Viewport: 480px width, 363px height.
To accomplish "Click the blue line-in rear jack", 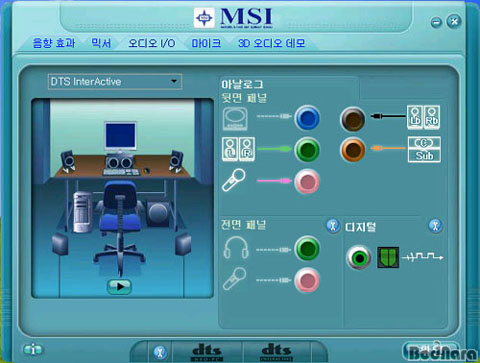I will coord(307,118).
